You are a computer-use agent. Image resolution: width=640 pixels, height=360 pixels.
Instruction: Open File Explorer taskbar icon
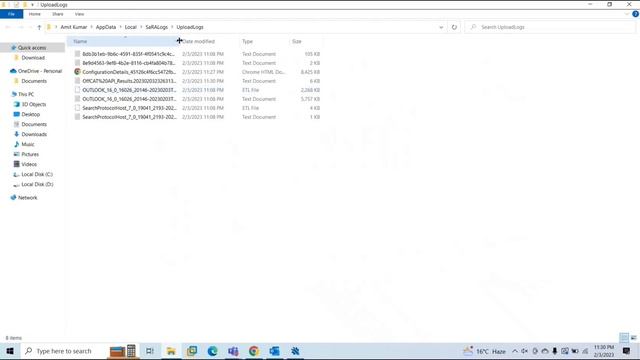point(171,351)
